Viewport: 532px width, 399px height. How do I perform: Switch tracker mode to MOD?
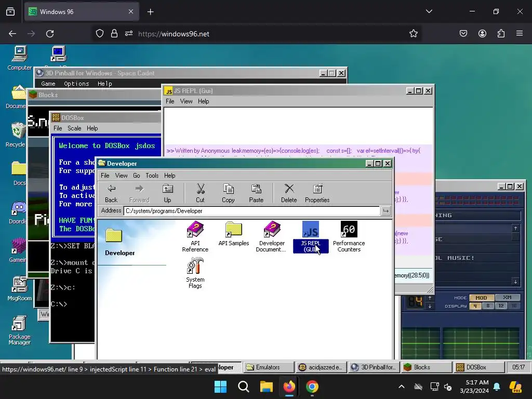pos(481,298)
